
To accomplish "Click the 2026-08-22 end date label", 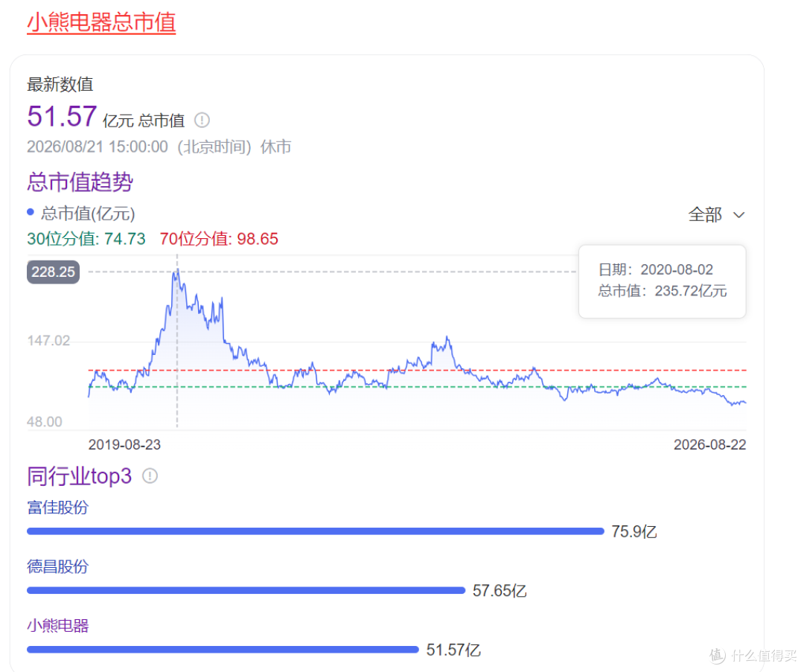I will coord(709,444).
